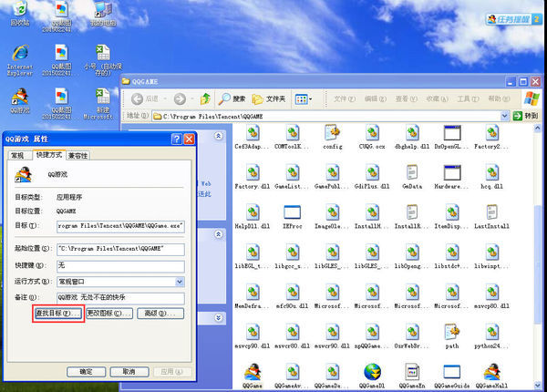This screenshot has width=547, height=392.
Task: Collapse the top left task pane section
Action: click(x=217, y=137)
